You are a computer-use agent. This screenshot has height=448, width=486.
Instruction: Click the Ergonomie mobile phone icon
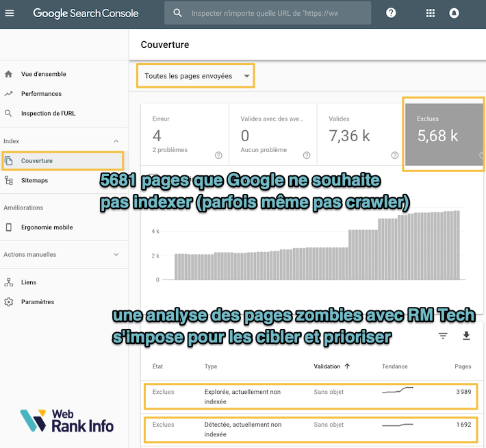(x=9, y=227)
